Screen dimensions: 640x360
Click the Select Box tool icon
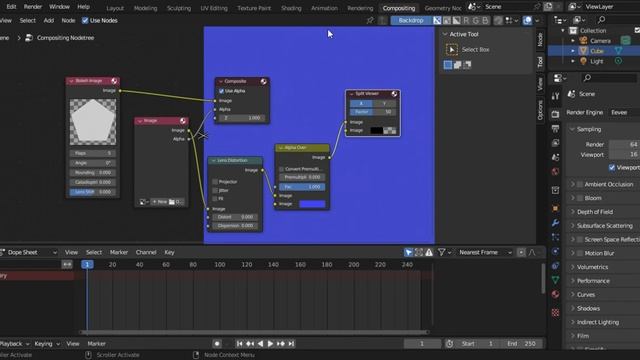pos(452,50)
